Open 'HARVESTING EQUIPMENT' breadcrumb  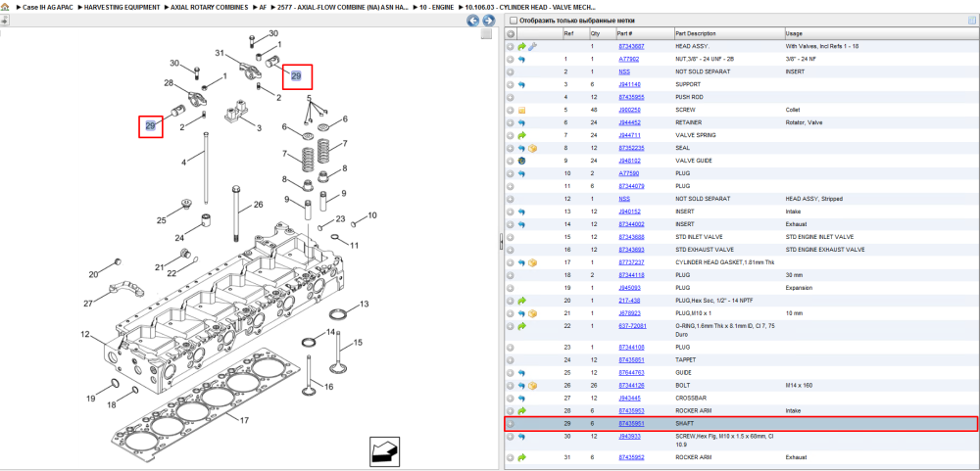pyautogui.click(x=123, y=7)
